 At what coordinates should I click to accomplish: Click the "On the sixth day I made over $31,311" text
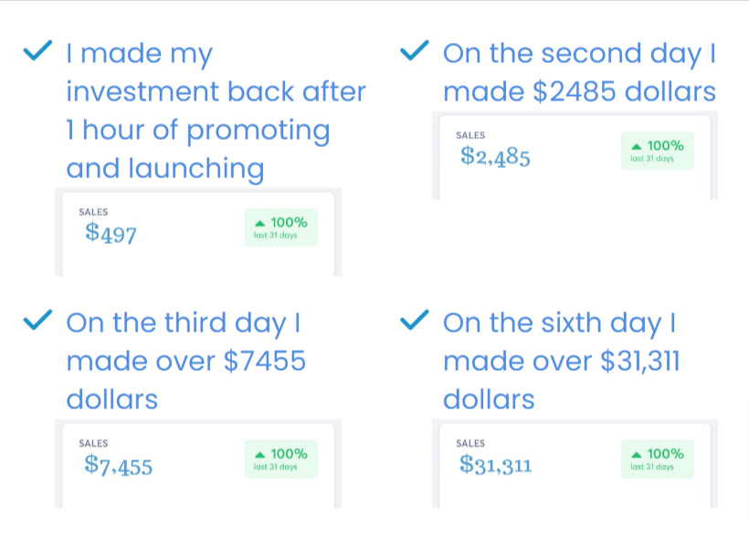tap(561, 362)
